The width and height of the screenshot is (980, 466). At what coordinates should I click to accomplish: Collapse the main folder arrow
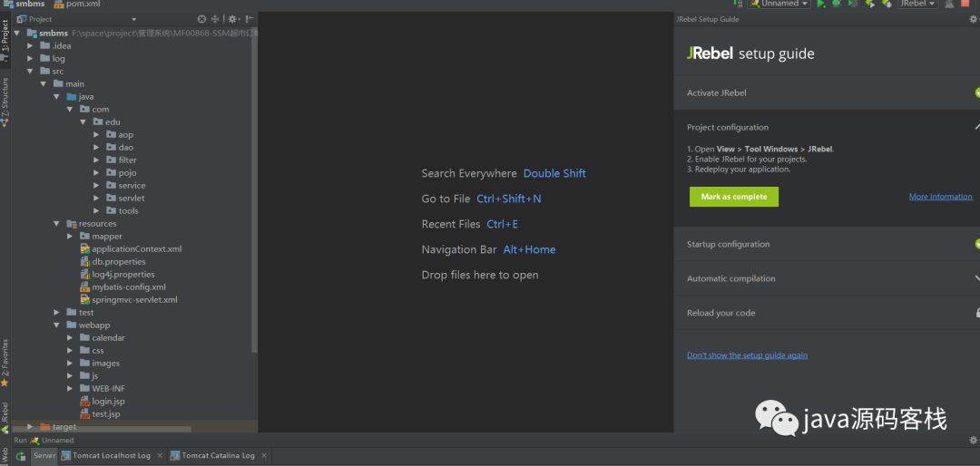[44, 83]
